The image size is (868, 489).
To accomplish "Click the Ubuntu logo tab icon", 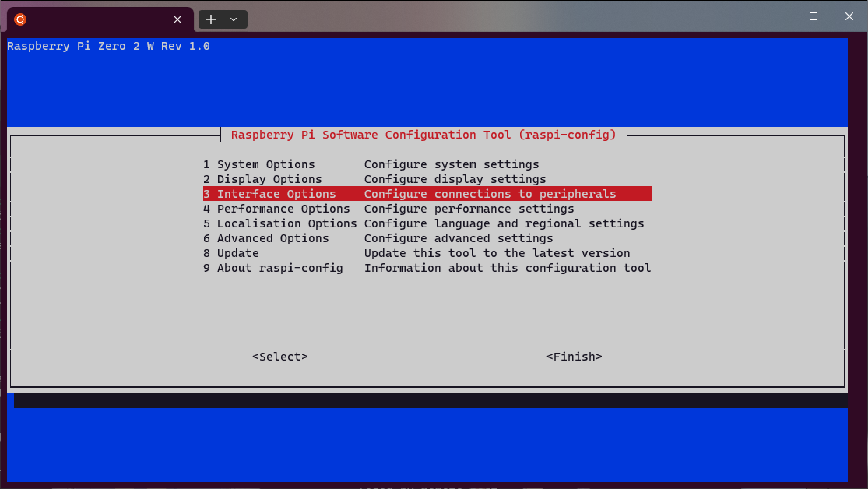I will [20, 19].
